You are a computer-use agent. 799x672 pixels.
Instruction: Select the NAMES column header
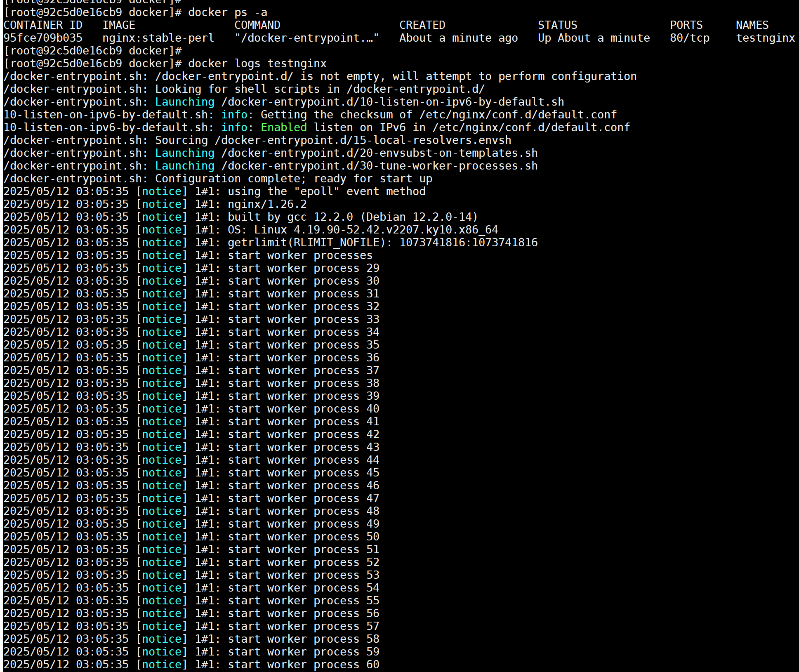752,25
